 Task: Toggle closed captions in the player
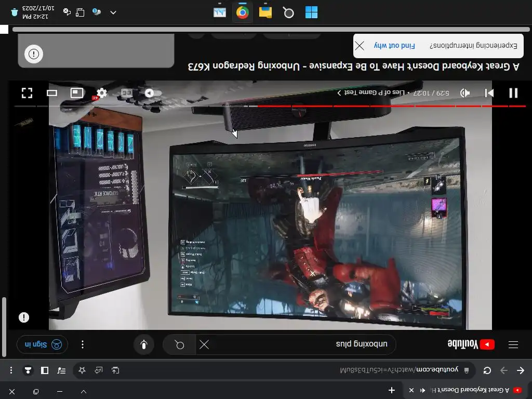point(127,93)
